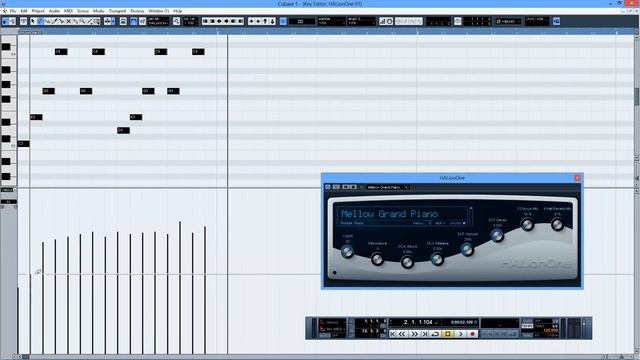Toggle Show Part Borders button
Viewport: 640px width, 360px height.
tap(133, 21)
